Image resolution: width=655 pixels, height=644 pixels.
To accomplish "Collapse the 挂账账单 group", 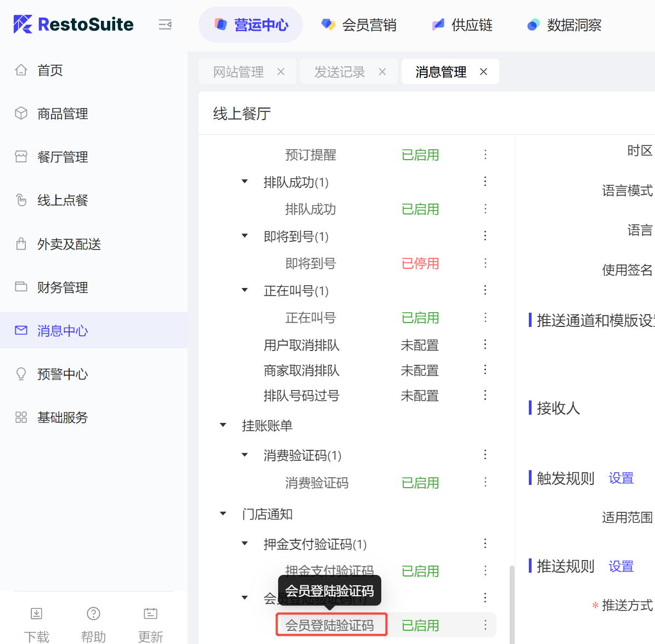I will pos(223,425).
